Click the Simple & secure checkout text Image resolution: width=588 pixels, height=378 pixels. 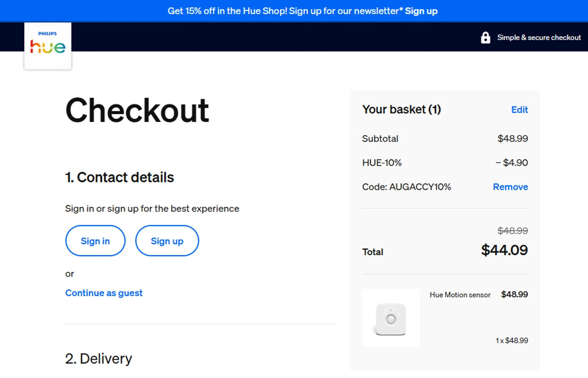539,38
